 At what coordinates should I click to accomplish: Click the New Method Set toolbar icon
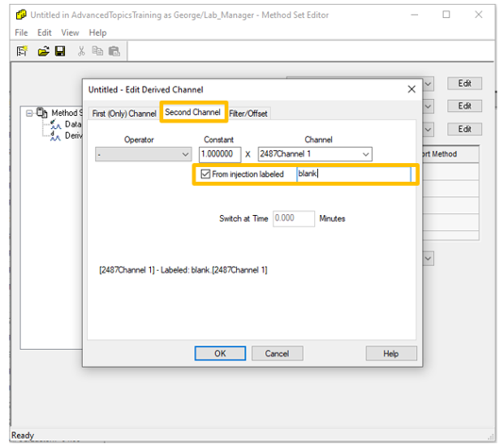point(22,51)
